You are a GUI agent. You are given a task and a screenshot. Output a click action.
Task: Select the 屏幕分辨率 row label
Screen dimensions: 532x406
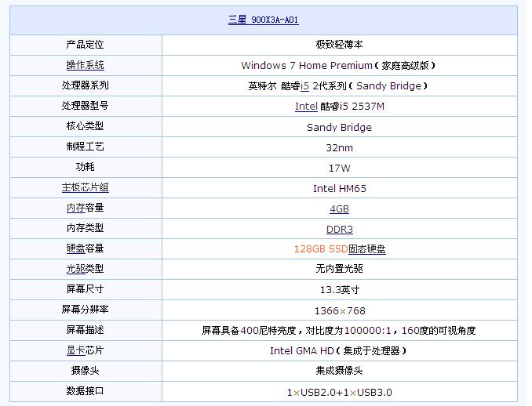86,310
